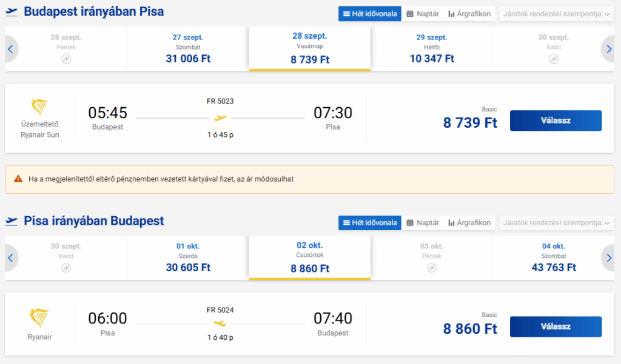621x364 pixels.
Task: Click the Ryanair Sun operator logo
Action: (39, 107)
